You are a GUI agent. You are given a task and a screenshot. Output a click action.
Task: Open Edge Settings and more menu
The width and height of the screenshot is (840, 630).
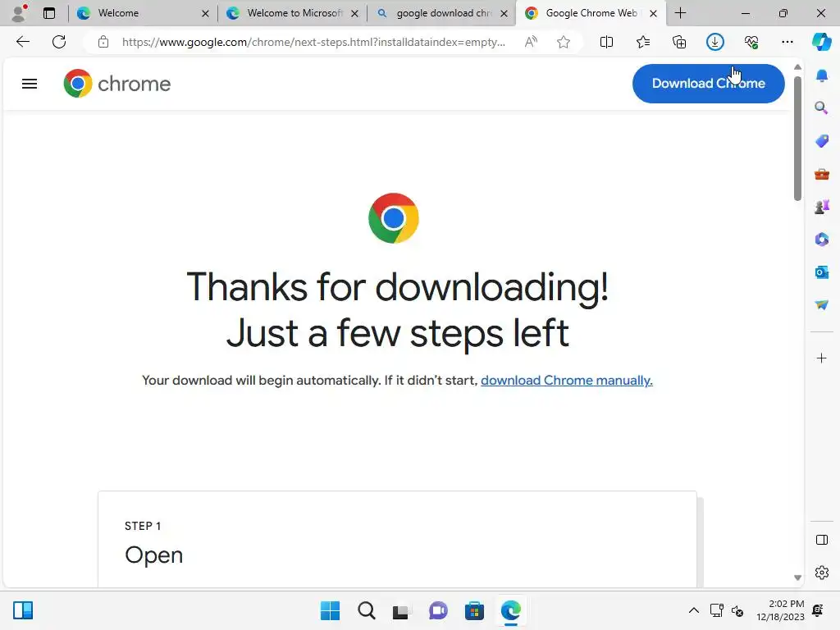coord(787,42)
